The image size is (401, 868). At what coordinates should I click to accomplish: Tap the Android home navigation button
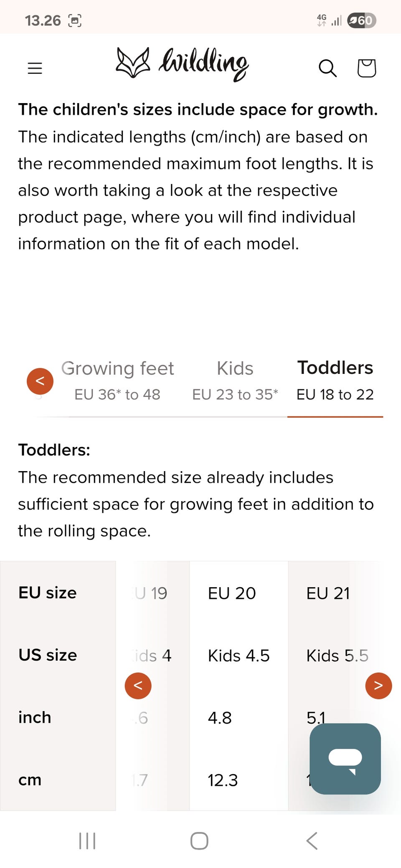point(199,840)
